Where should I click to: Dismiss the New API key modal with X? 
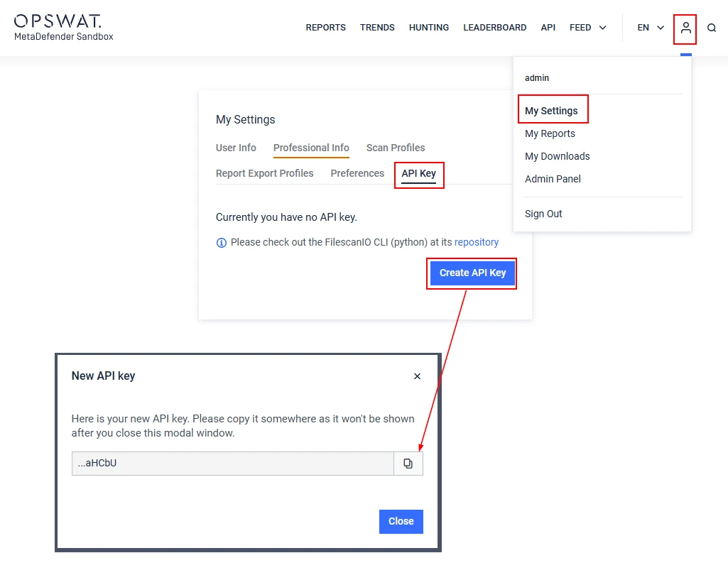click(417, 376)
